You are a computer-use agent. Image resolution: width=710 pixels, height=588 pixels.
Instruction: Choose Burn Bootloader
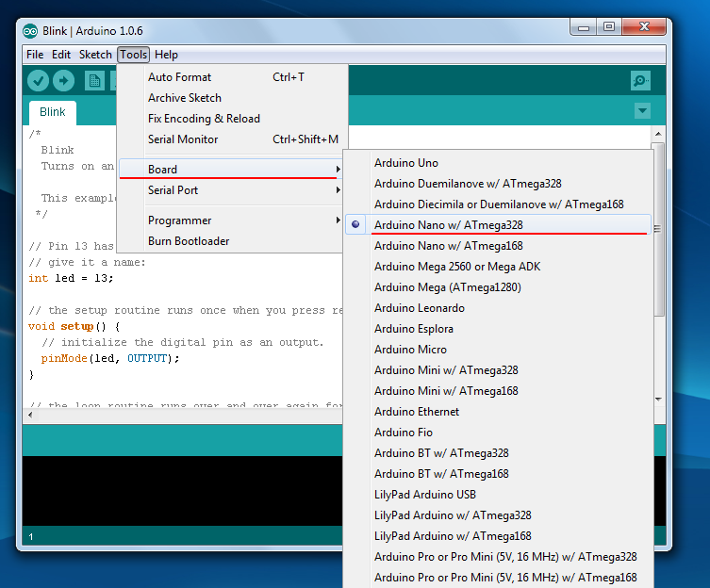(231, 241)
